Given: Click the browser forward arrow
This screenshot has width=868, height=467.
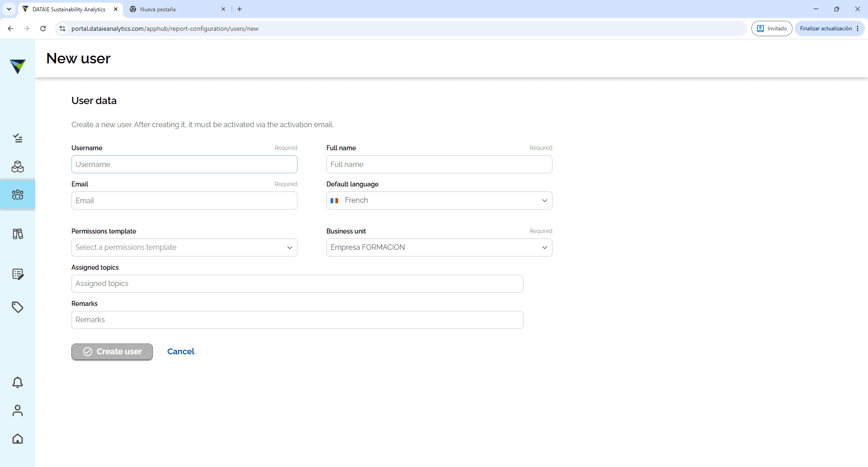Looking at the screenshot, I should click(x=27, y=29).
